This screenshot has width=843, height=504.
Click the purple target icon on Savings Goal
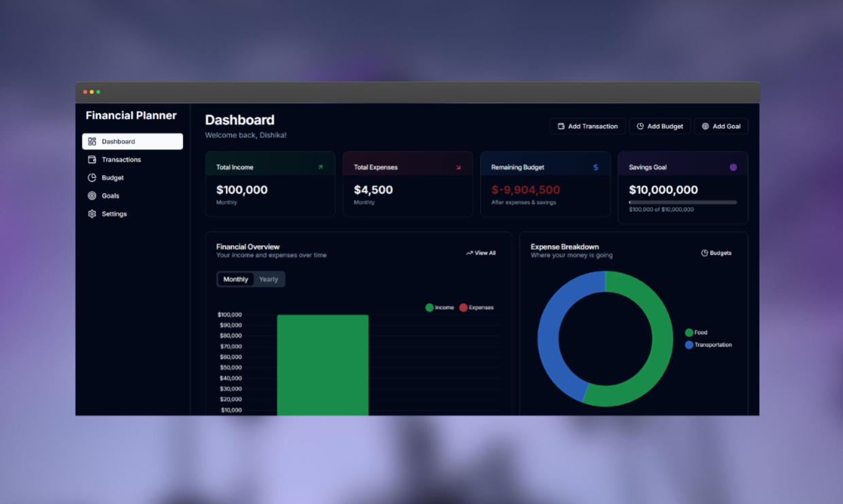(733, 167)
